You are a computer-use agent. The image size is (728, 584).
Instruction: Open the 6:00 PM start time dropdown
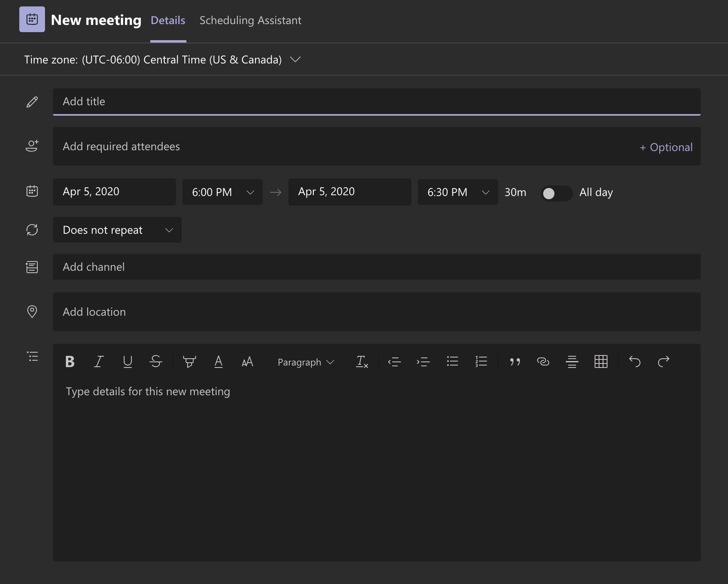click(223, 192)
